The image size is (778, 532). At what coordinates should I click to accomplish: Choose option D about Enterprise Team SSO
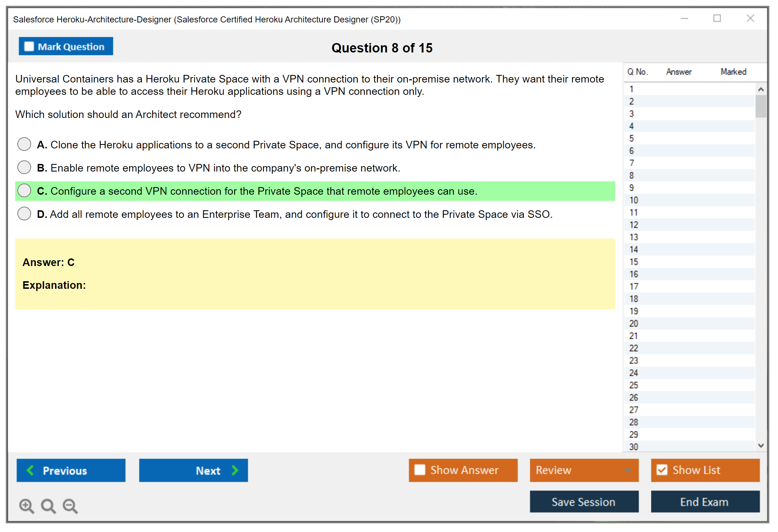coord(24,214)
